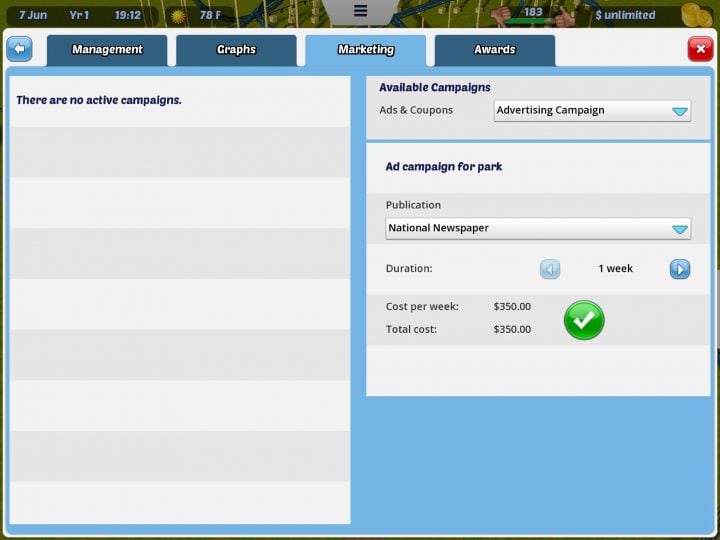Click the '$ unlimited' money display

(625, 15)
